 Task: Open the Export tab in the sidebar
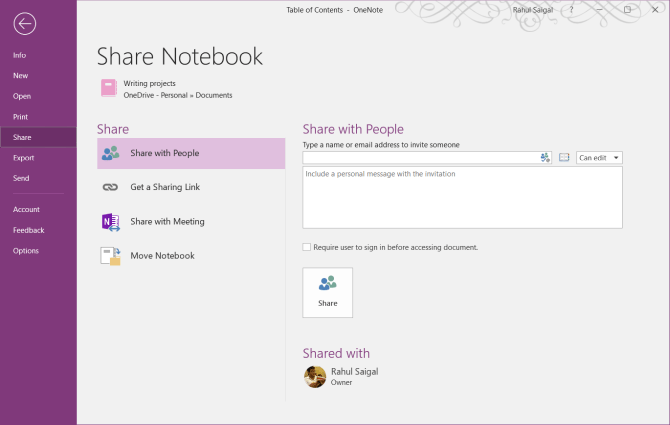(x=23, y=158)
